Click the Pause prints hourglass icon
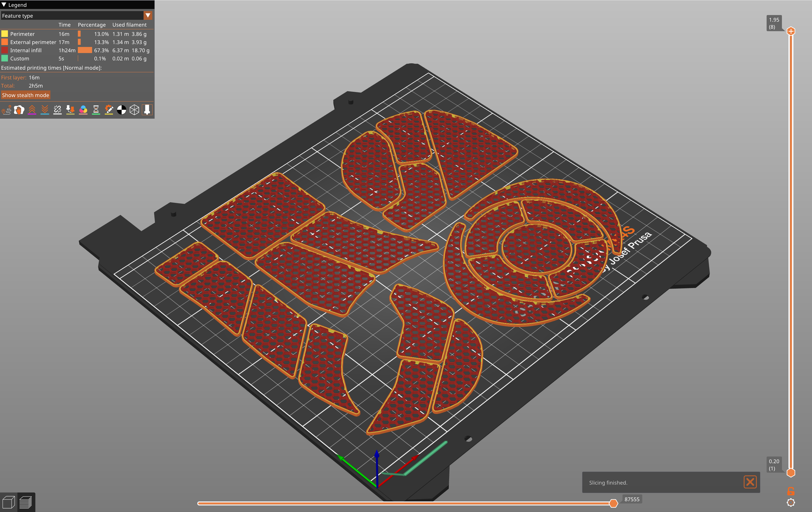 (96, 110)
